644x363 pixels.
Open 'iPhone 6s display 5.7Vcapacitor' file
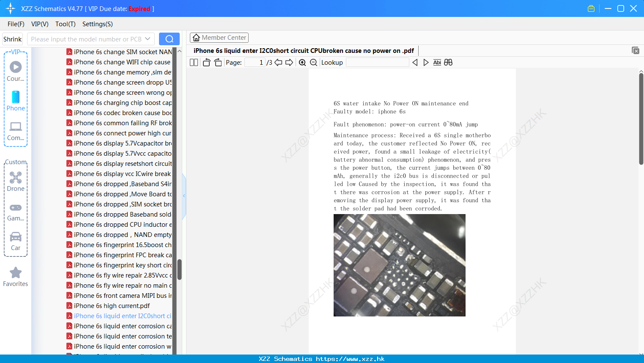click(119, 143)
